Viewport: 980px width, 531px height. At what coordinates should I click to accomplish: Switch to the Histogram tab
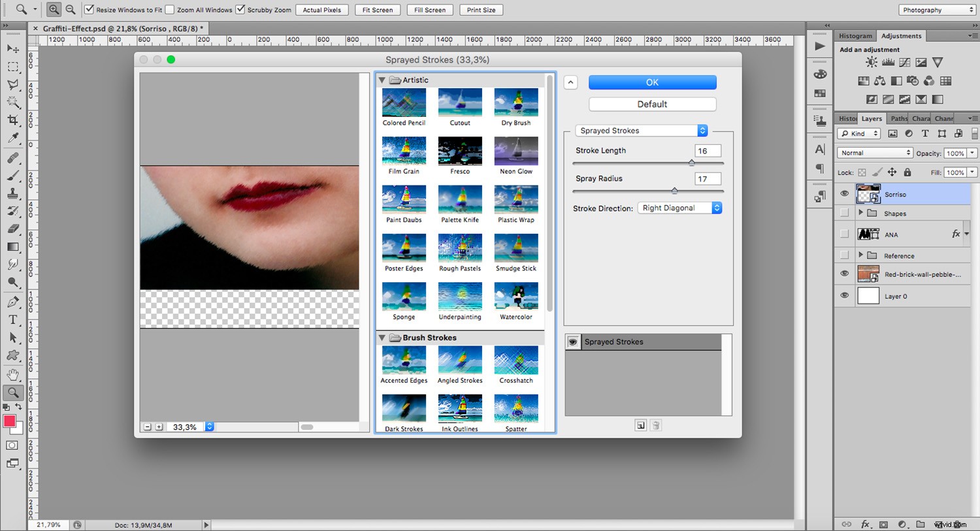point(855,35)
